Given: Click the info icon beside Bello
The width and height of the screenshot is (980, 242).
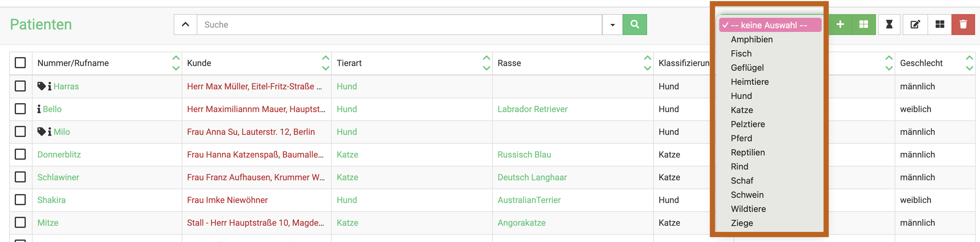Looking at the screenshot, I should 39,109.
